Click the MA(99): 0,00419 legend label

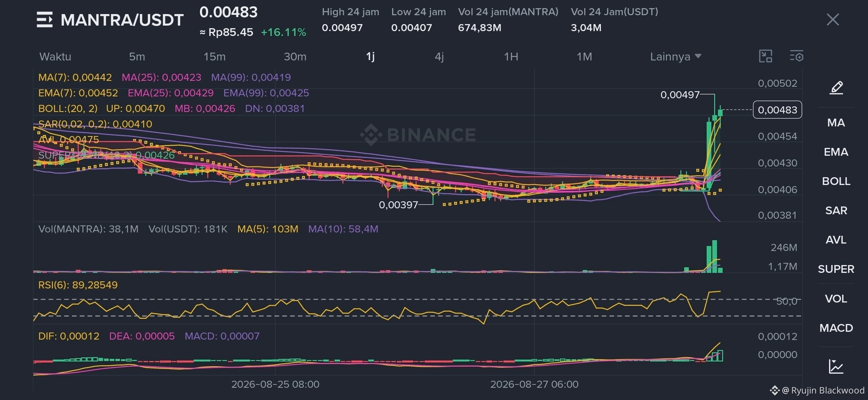click(251, 77)
